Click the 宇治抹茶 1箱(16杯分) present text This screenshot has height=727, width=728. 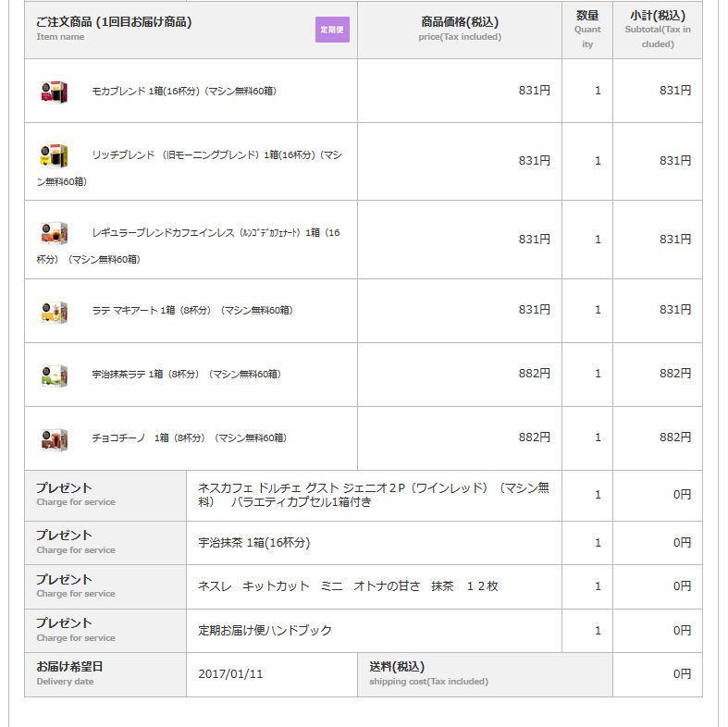(x=254, y=542)
